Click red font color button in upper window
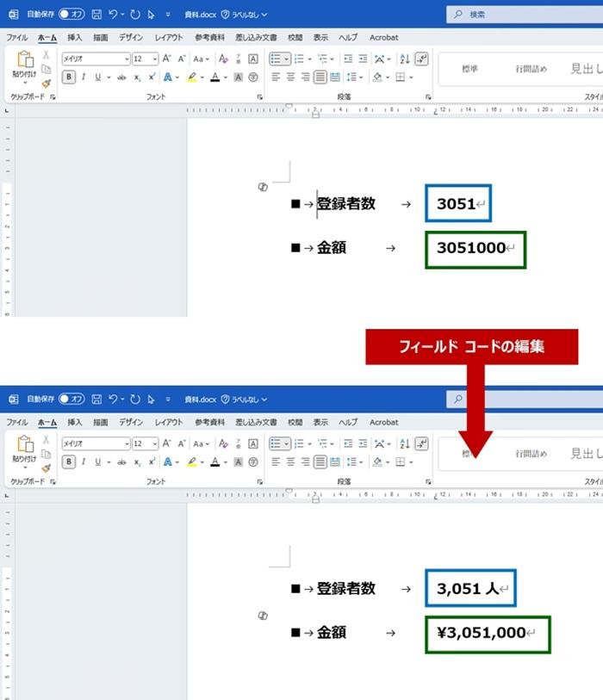 pos(214,77)
